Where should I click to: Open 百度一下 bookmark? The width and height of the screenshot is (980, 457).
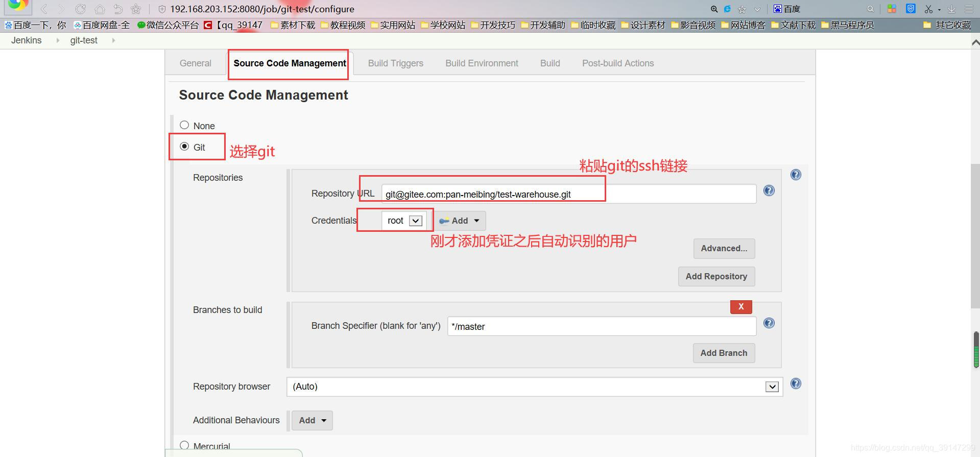pyautogui.click(x=35, y=25)
